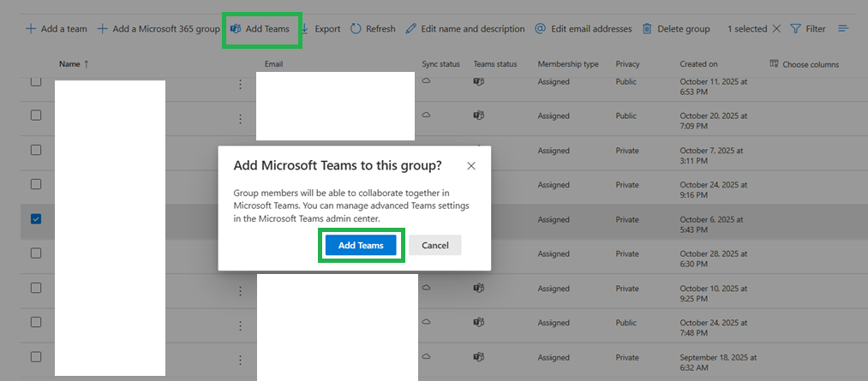
Task: Click Add a team in toolbar
Action: tap(57, 29)
